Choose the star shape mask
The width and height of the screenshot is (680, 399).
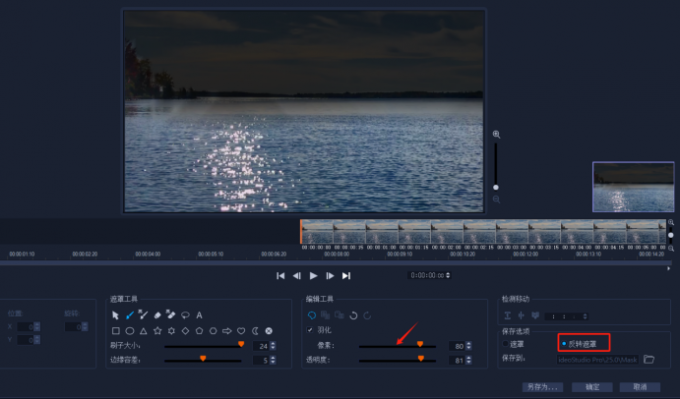click(x=157, y=331)
